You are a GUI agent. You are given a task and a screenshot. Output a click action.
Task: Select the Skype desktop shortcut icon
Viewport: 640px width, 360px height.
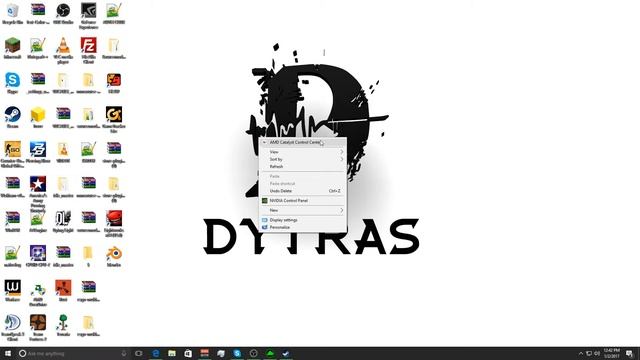tap(13, 80)
